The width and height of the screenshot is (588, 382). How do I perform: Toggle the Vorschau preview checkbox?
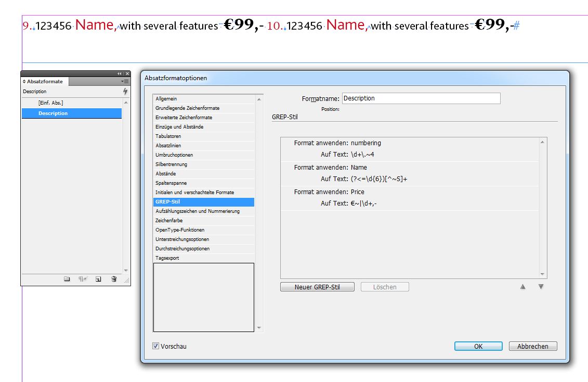155,346
